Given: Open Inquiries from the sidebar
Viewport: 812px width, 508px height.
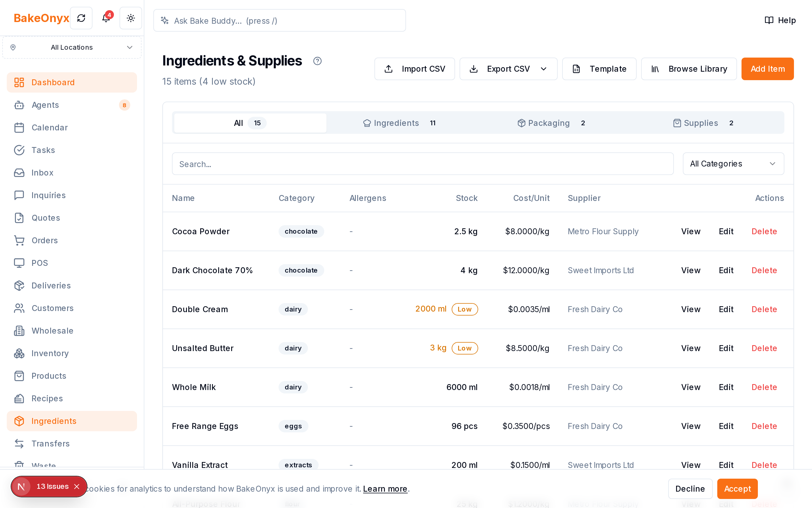Looking at the screenshot, I should [72, 195].
